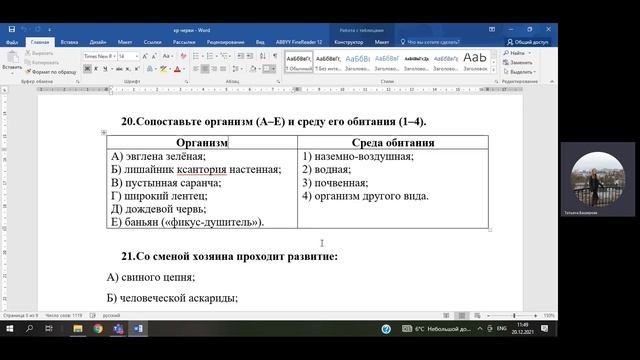Image resolution: width=640 pixels, height=360 pixels.
Task: Click Format Painter (Формат по образцу)
Action: click(x=51, y=72)
